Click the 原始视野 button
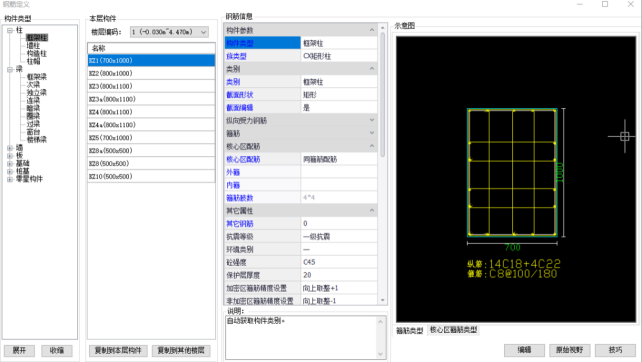The image size is (642, 362). [x=570, y=350]
